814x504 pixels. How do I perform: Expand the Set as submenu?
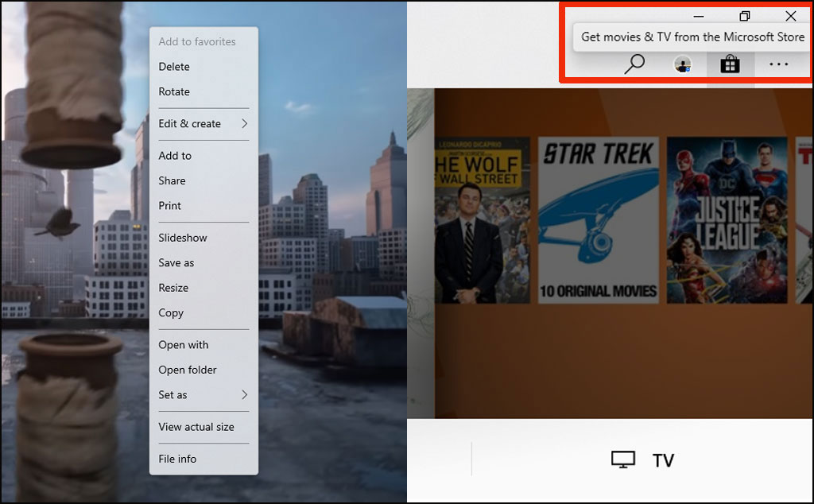click(x=203, y=395)
